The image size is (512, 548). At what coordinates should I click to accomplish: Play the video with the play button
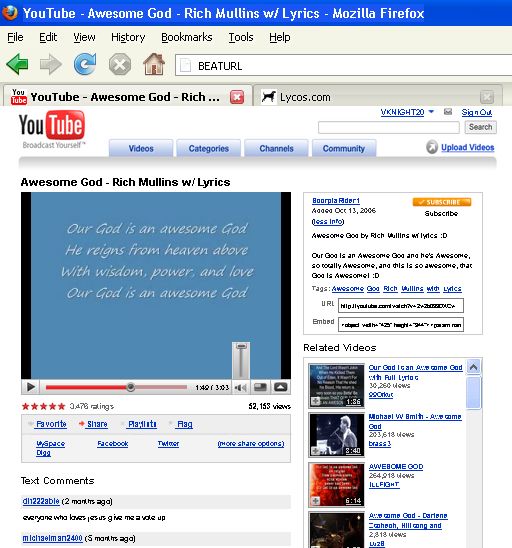point(31,387)
